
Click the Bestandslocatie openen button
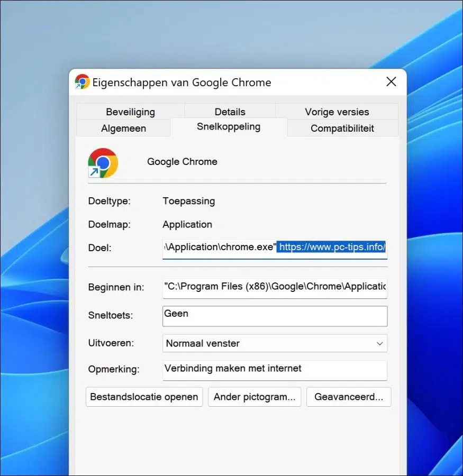[144, 397]
